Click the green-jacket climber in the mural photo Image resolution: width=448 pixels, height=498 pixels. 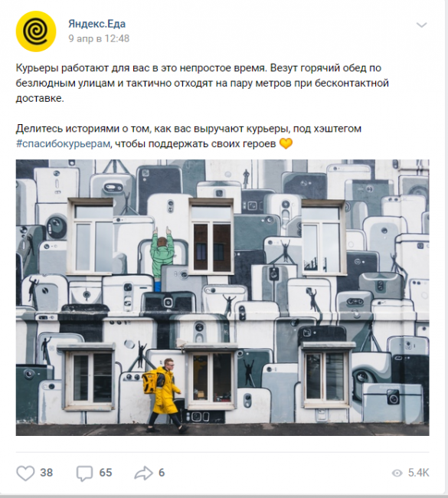(162, 257)
